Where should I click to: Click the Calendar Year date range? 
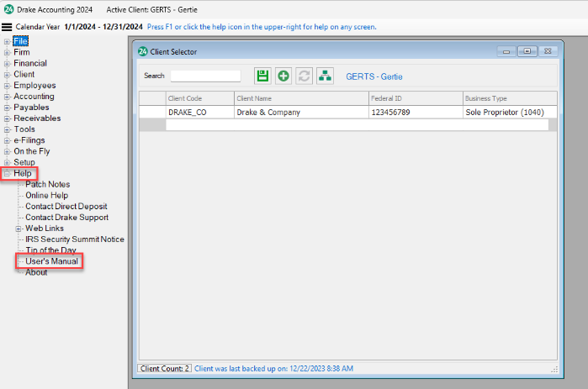[103, 27]
